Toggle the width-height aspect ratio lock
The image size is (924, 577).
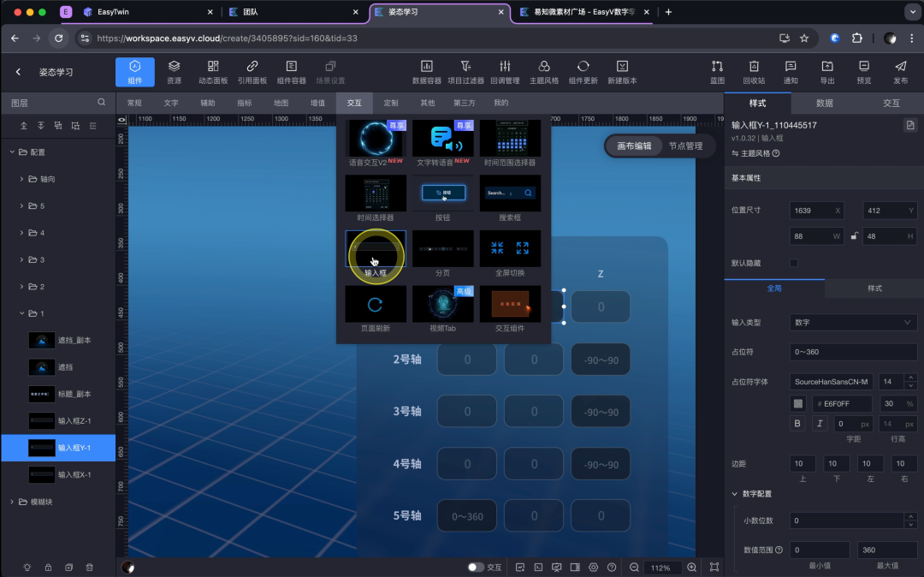[x=854, y=236]
